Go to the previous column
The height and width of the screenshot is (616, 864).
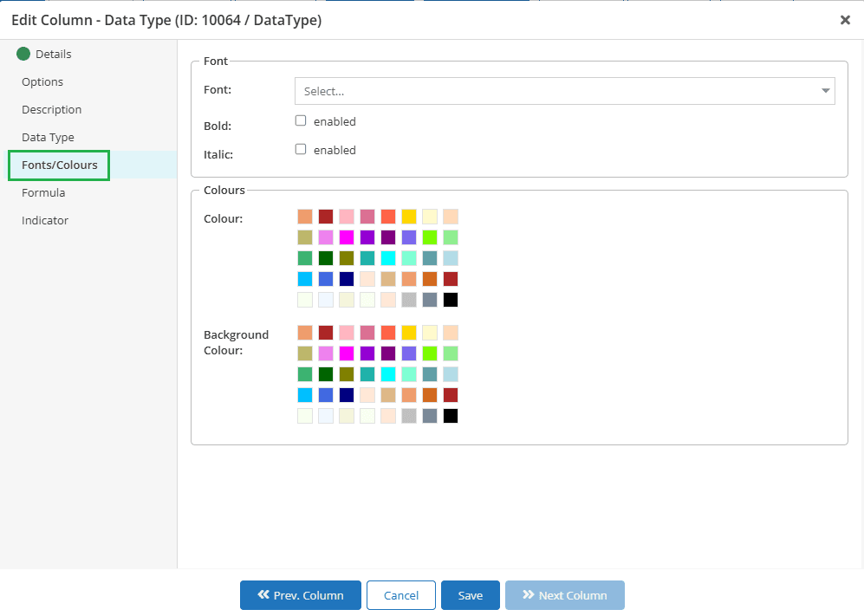301,595
